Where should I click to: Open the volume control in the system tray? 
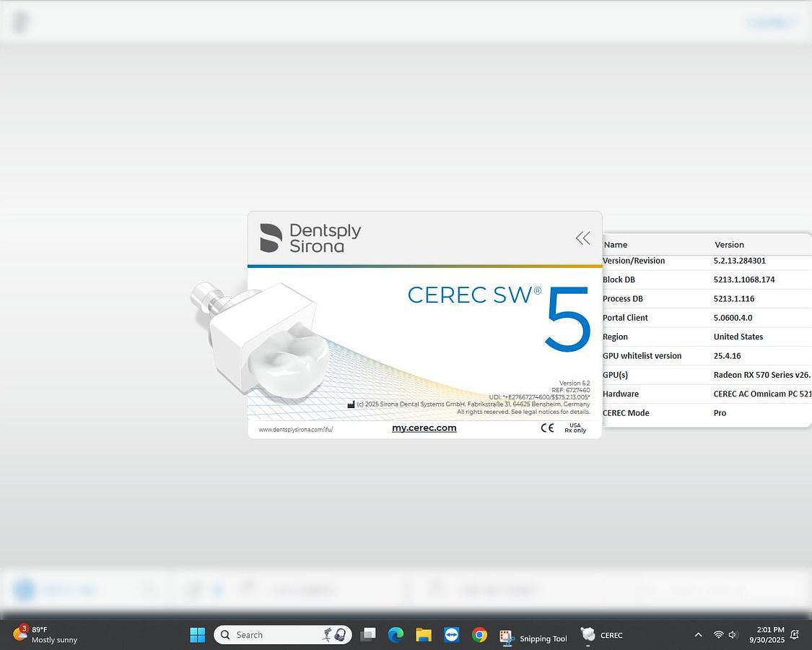pos(733,635)
